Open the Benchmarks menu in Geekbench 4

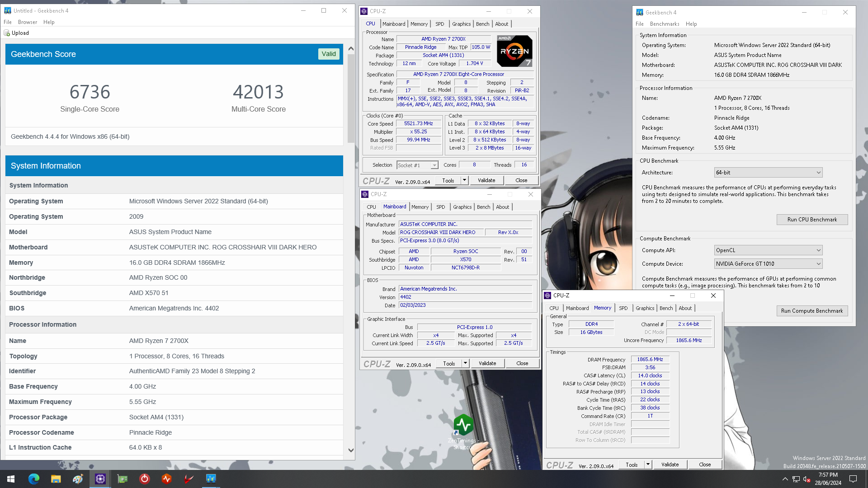(x=665, y=24)
